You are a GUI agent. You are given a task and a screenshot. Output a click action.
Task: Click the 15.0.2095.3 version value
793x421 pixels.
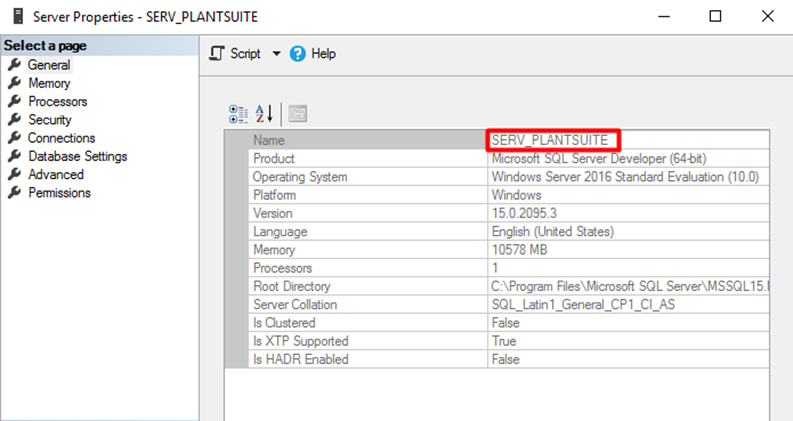pos(524,213)
